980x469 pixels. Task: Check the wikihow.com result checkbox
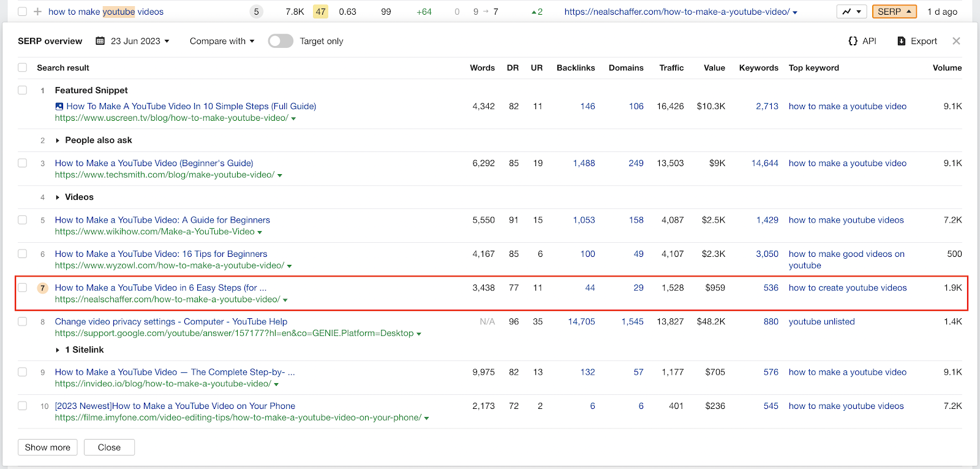coord(23,220)
